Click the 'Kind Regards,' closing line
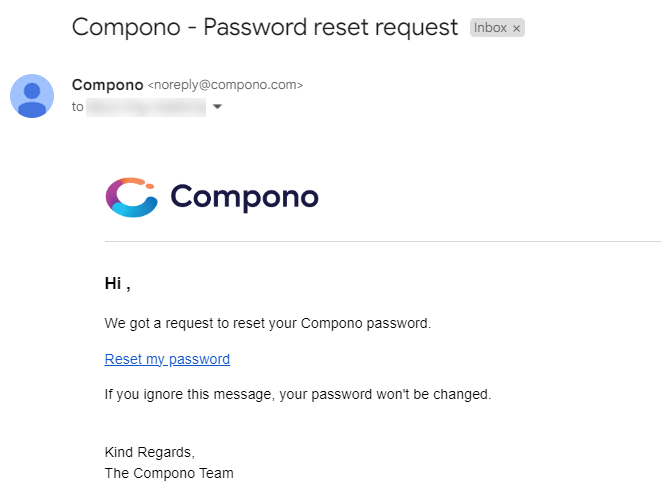Screen dimensions: 661x495 pyautogui.click(x=150, y=452)
